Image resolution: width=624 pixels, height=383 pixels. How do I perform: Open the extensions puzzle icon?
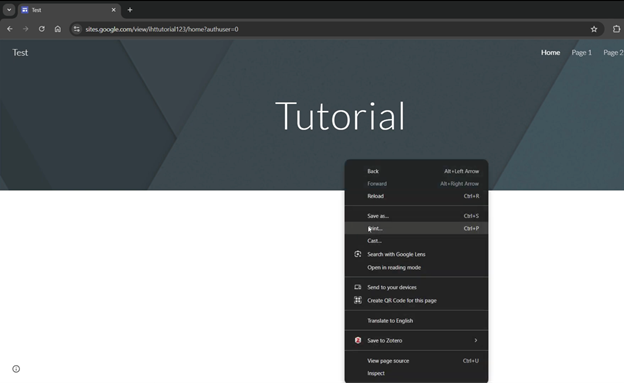tap(616, 29)
